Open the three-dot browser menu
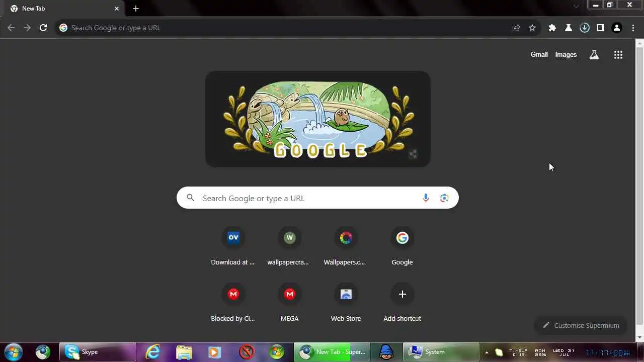644x362 pixels. 633,28
